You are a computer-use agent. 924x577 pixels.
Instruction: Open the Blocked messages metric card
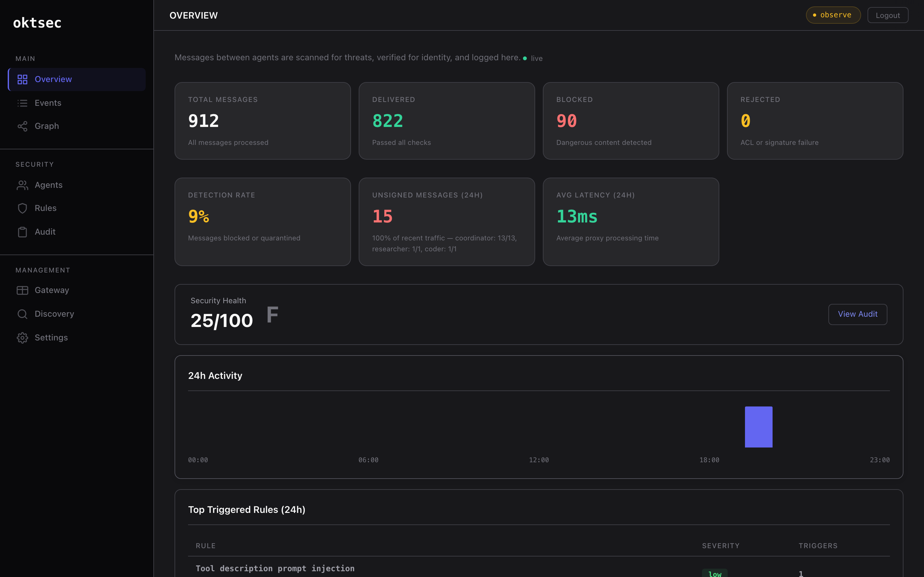point(630,121)
